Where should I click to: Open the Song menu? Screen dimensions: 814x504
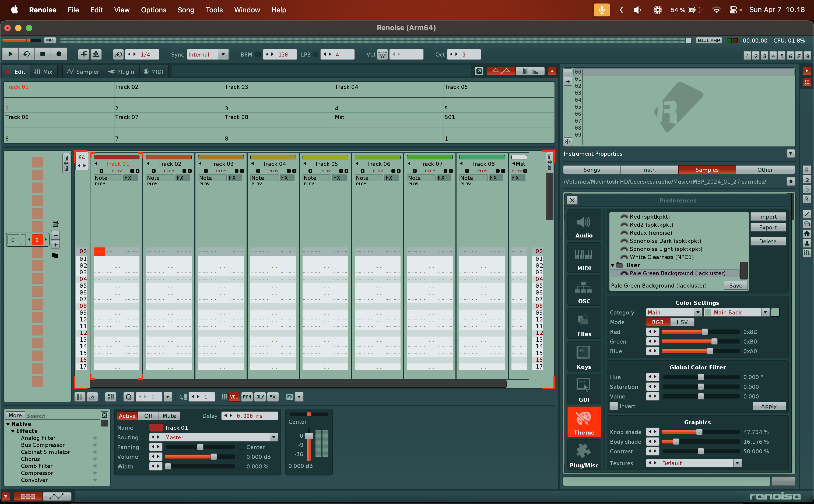click(x=185, y=10)
